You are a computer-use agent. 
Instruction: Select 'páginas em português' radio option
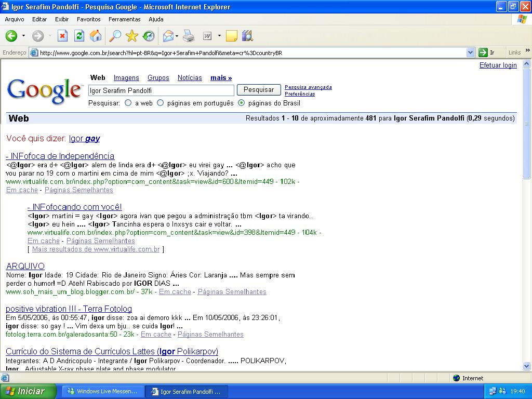point(161,103)
